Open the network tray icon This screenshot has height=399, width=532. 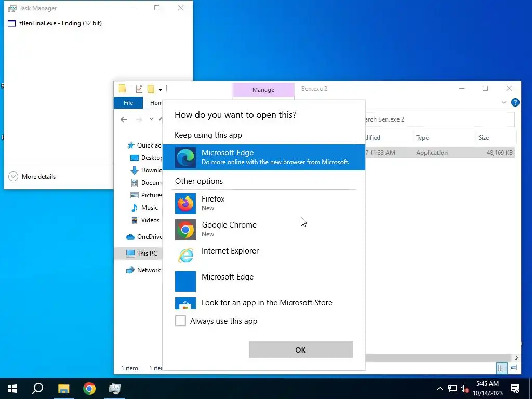453,389
